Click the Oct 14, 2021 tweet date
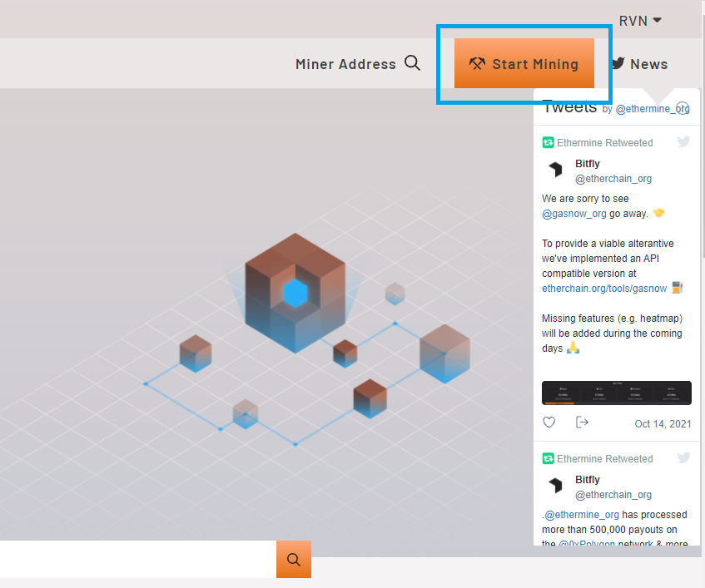The width and height of the screenshot is (705, 588). tap(663, 424)
